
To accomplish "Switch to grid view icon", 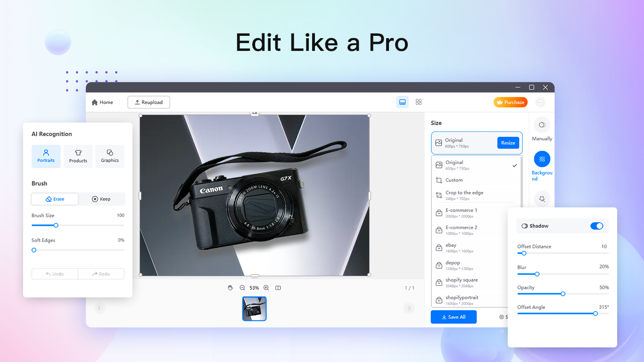I will coord(419,102).
